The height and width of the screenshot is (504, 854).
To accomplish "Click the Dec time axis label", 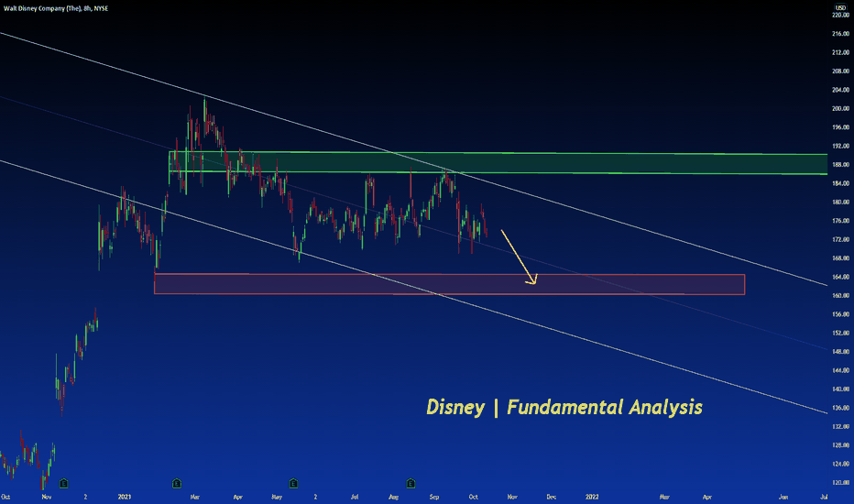I will [x=552, y=497].
